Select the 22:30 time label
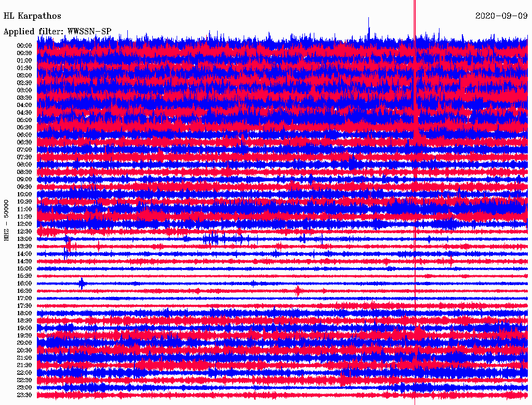Screen dimensions: 532x405 click(x=24, y=380)
